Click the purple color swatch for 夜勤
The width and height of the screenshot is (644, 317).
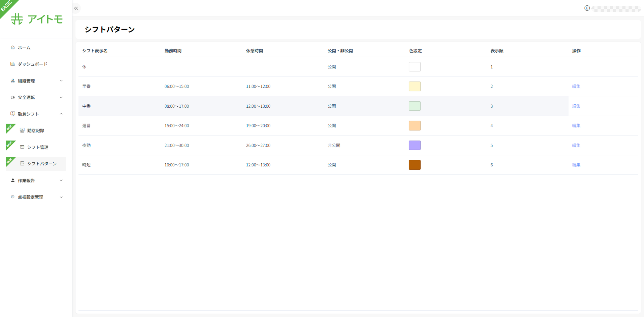click(415, 145)
